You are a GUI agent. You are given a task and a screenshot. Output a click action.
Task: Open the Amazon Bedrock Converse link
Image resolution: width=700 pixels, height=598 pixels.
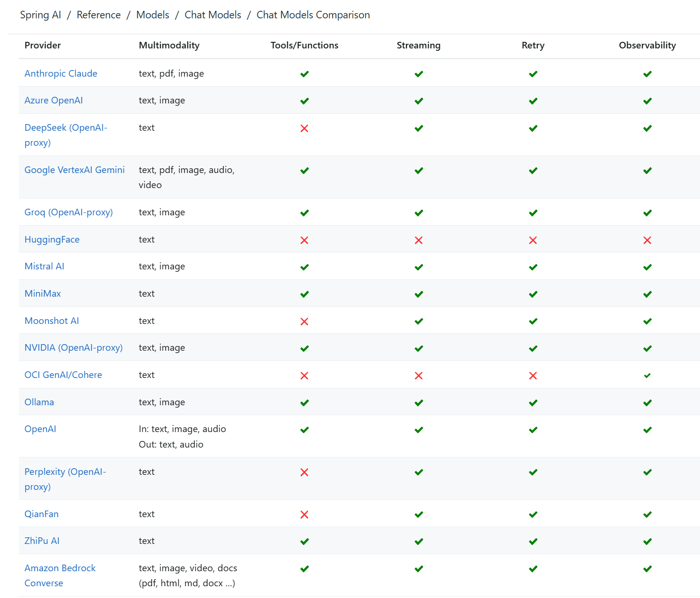[x=60, y=575]
